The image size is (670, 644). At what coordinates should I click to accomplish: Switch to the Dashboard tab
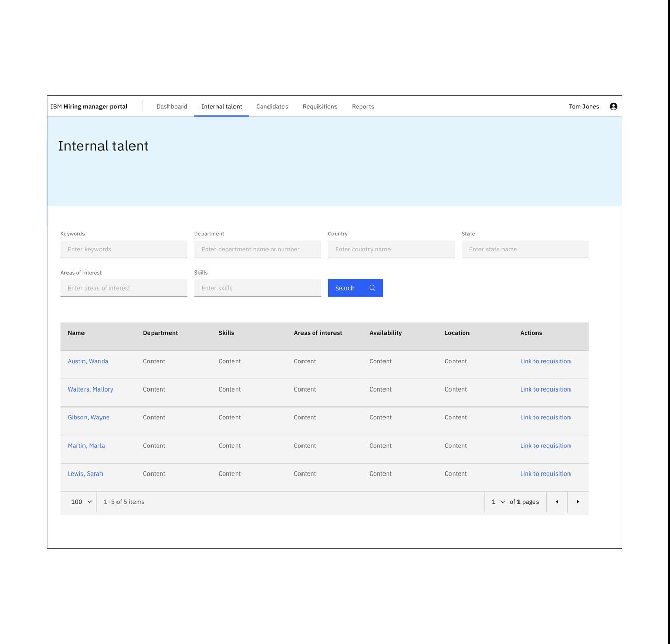pos(172,106)
